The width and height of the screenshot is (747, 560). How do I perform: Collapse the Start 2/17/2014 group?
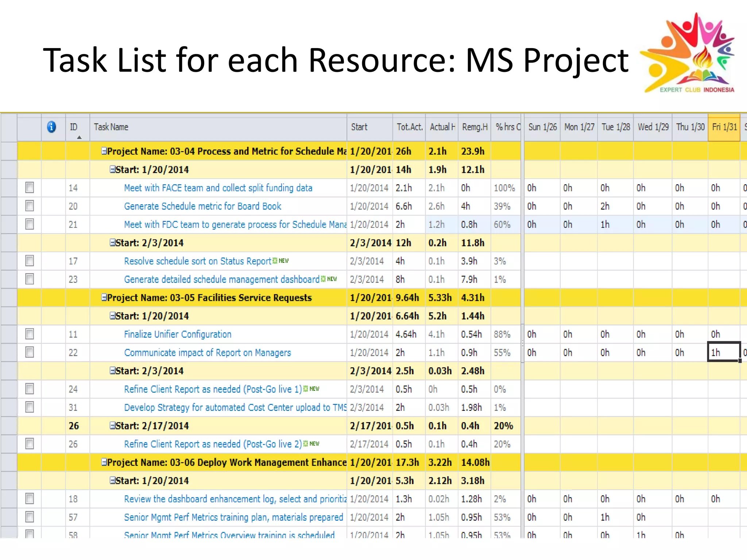click(113, 425)
